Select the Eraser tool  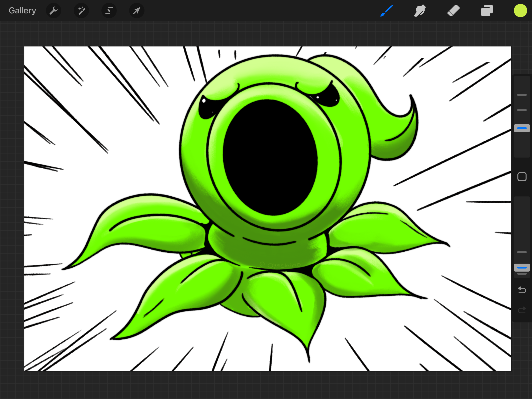(x=453, y=11)
